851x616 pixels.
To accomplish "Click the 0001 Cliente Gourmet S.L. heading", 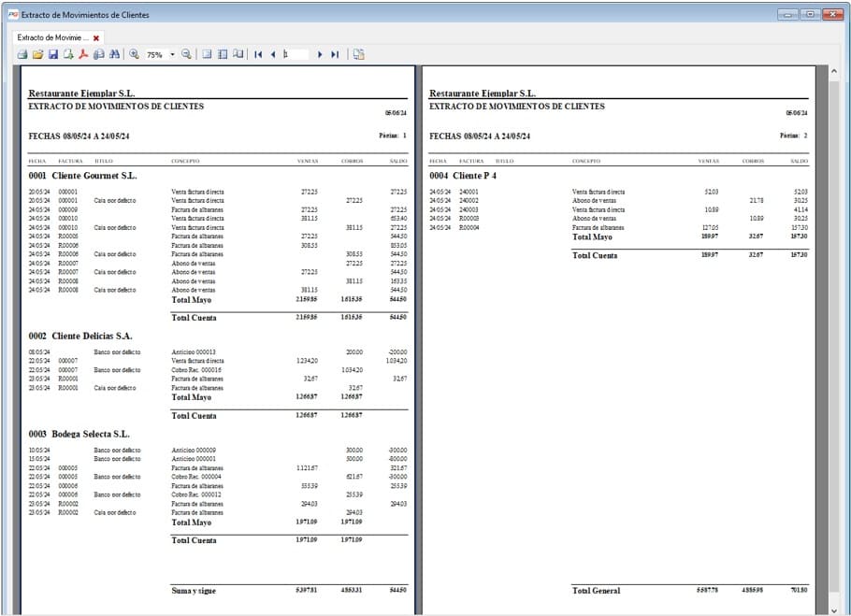I will tap(82, 176).
